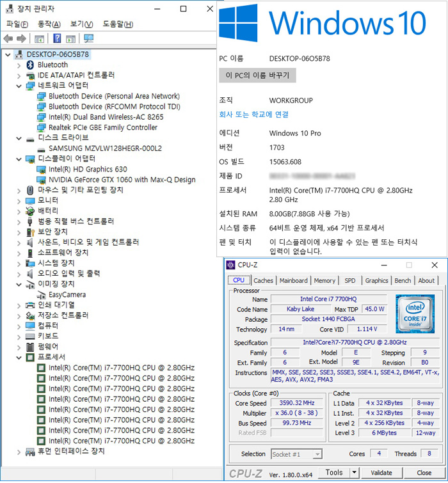
Task: Select NVIDIA GeForce GTX 1060 with Max-Q Design
Action: click(x=122, y=180)
